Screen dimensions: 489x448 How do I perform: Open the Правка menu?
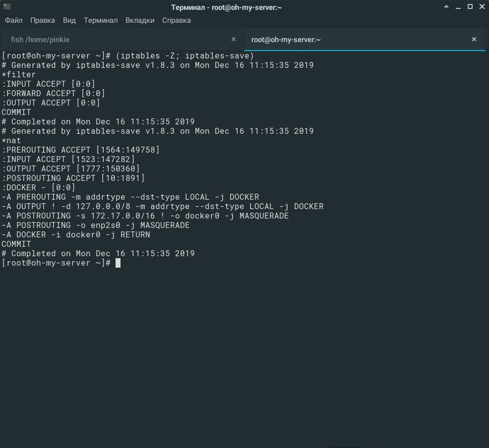pos(43,20)
